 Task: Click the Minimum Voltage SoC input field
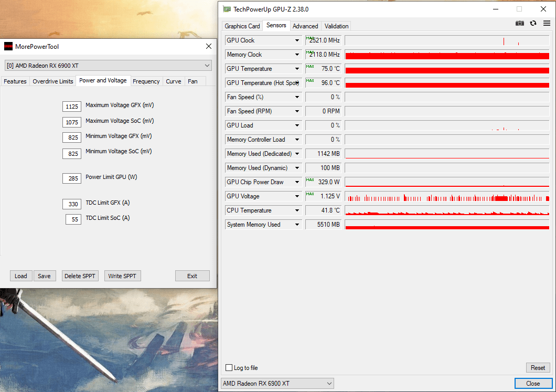72,154
